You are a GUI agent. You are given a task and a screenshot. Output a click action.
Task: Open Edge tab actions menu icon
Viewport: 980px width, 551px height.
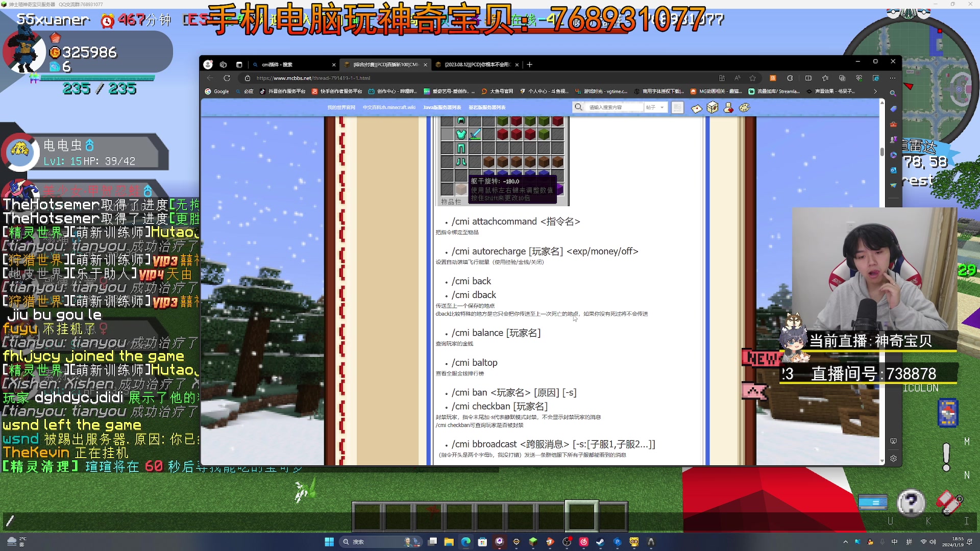click(x=239, y=64)
